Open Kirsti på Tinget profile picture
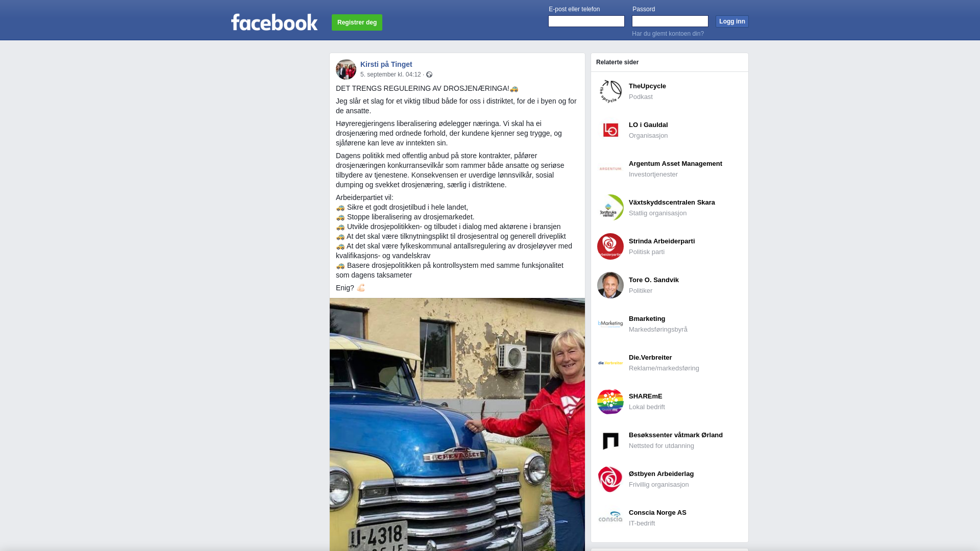980x551 pixels. click(346, 69)
